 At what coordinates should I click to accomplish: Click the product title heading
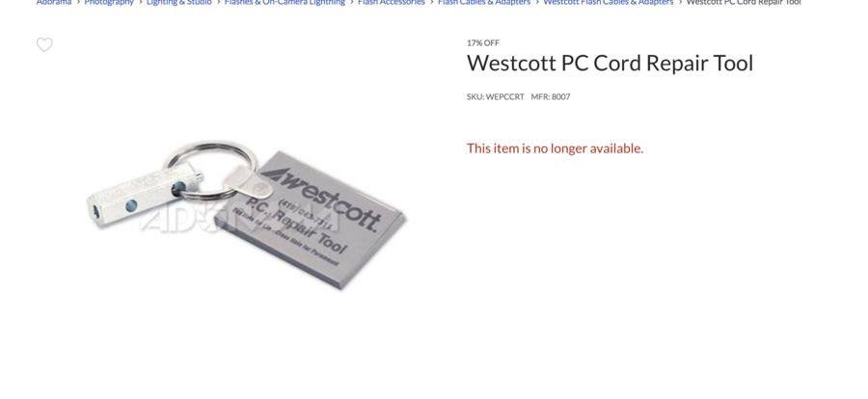610,63
